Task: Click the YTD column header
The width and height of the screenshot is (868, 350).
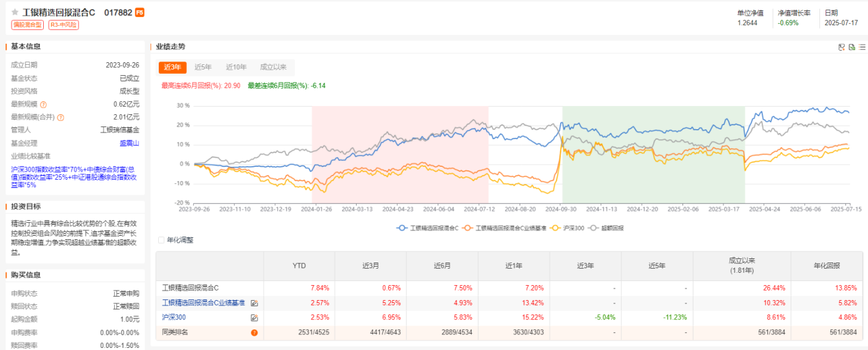Action: (x=299, y=266)
